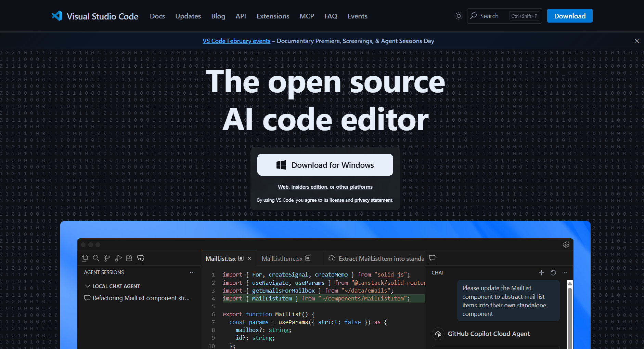644x349 pixels.
Task: Click line number 9 in editor gutter
Action: 213,338
